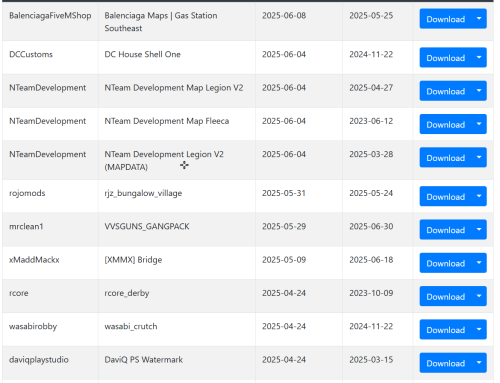
Task: Download DC House Shell One
Action: click(x=446, y=58)
